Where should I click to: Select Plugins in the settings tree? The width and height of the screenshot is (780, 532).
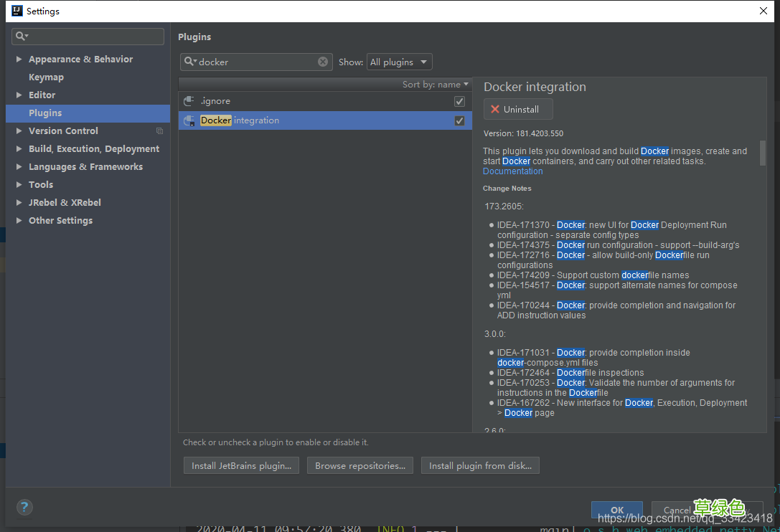tap(45, 113)
